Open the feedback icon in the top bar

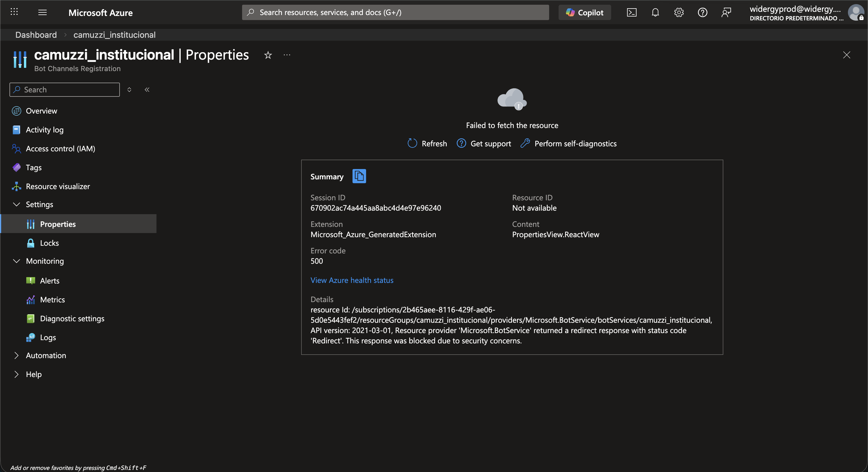726,12
